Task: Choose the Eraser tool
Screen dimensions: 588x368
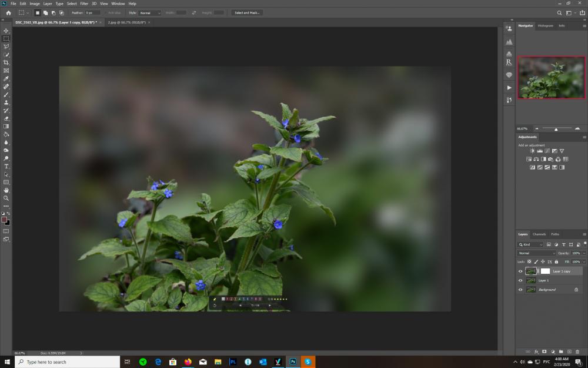Action: 6,119
